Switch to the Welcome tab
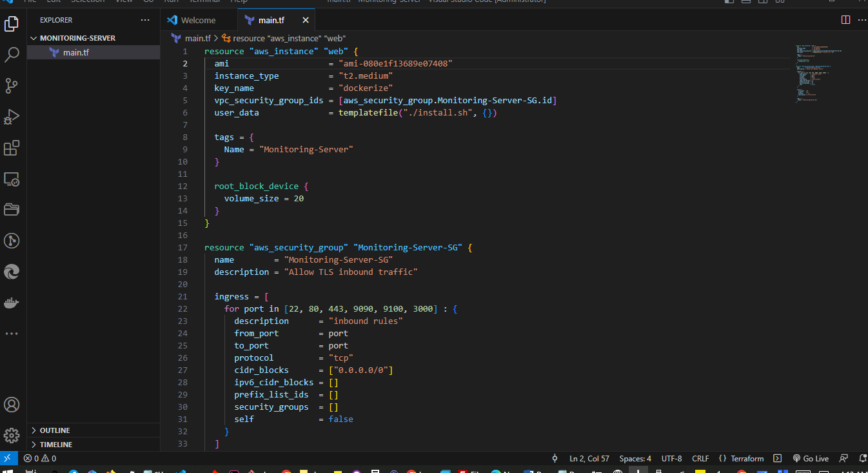 198,20
